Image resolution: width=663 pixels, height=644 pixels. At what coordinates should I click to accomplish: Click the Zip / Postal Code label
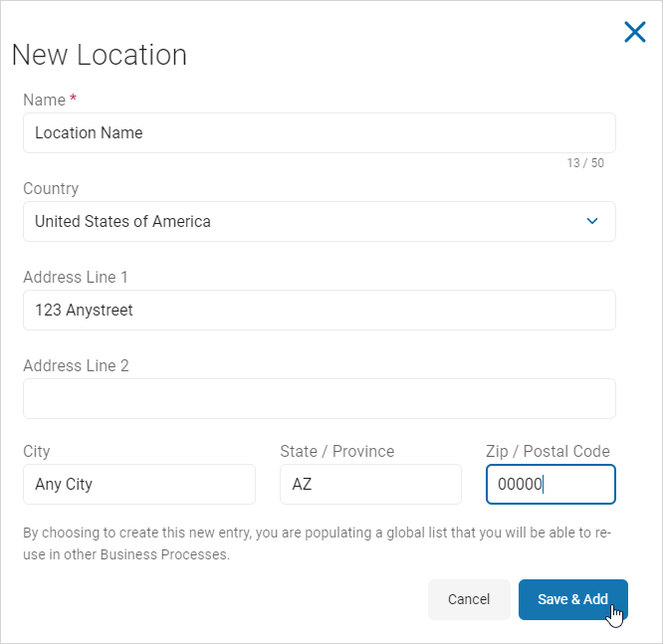tap(548, 451)
